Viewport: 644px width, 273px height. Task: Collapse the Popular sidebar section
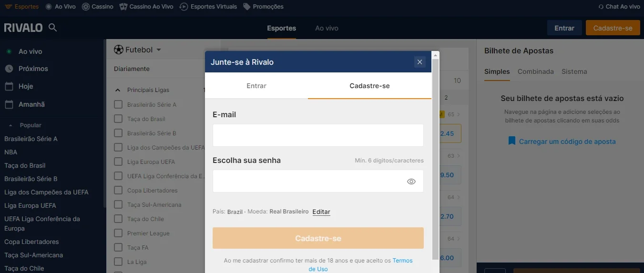click(x=11, y=125)
